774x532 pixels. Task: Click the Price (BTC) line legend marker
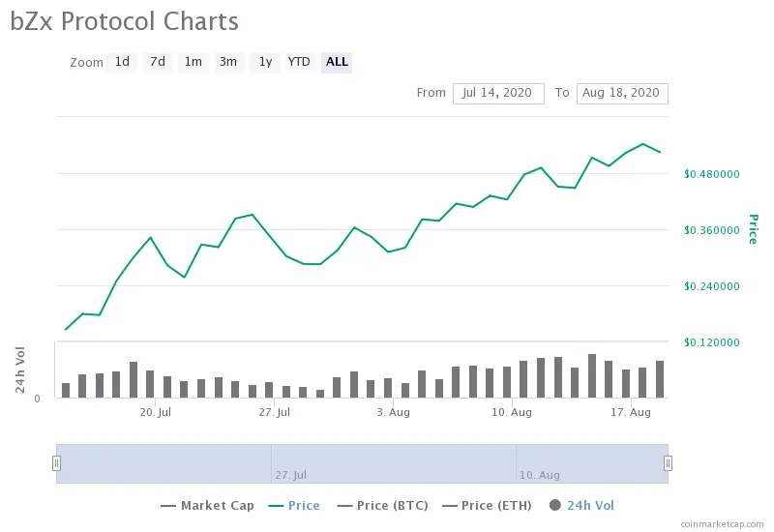point(344,506)
